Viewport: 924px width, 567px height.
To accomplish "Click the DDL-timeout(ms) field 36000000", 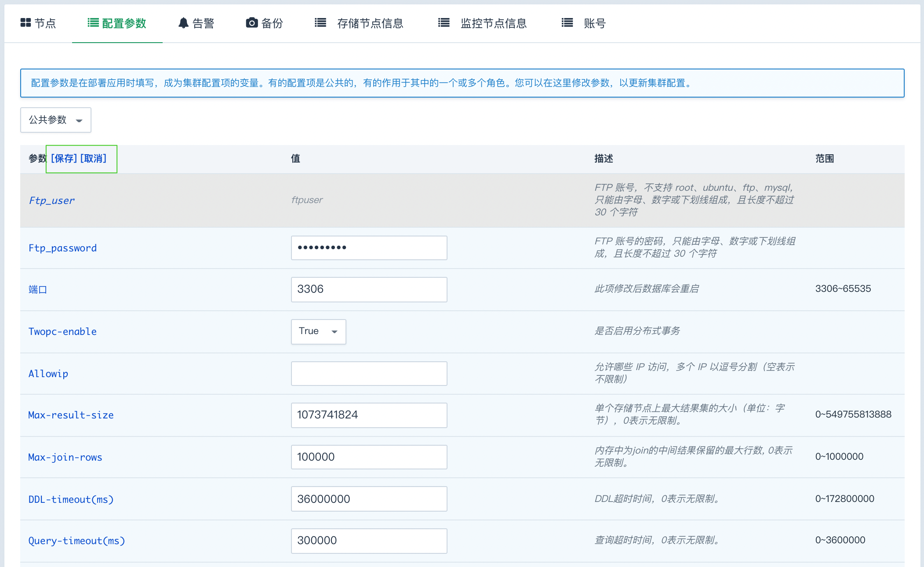I will click(369, 499).
